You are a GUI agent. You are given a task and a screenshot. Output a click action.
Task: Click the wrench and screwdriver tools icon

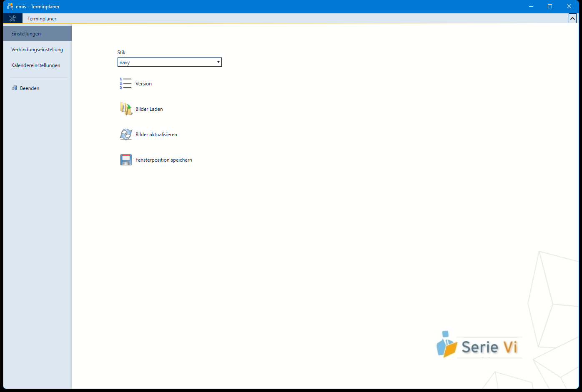coord(13,18)
